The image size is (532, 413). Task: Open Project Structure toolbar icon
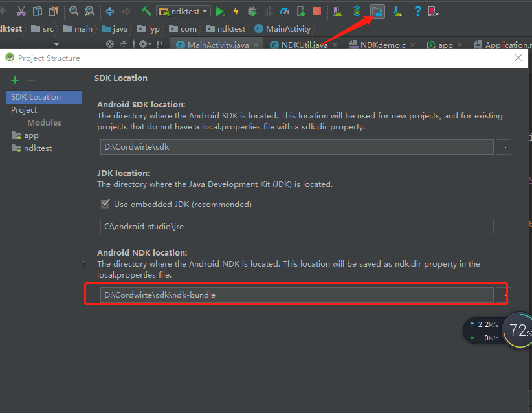377,12
